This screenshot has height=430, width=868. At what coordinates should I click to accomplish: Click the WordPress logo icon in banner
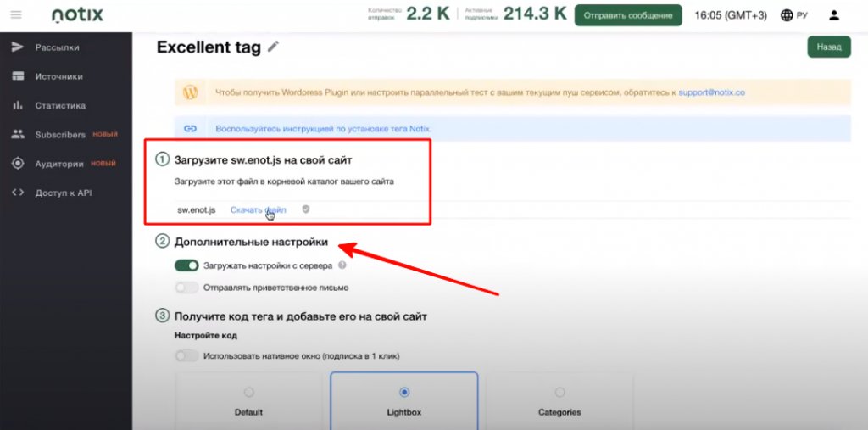click(191, 92)
